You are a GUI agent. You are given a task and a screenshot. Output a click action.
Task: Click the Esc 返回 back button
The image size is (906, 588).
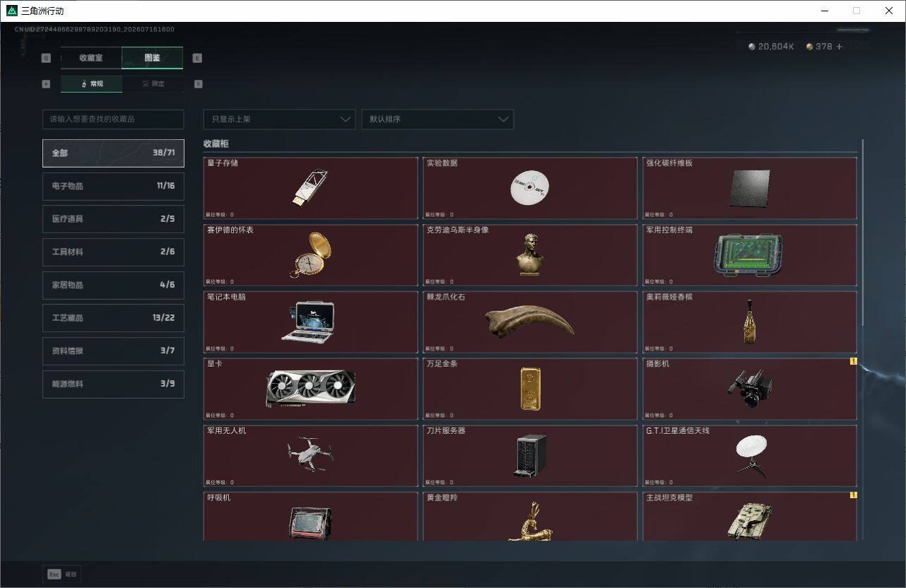tap(62, 574)
